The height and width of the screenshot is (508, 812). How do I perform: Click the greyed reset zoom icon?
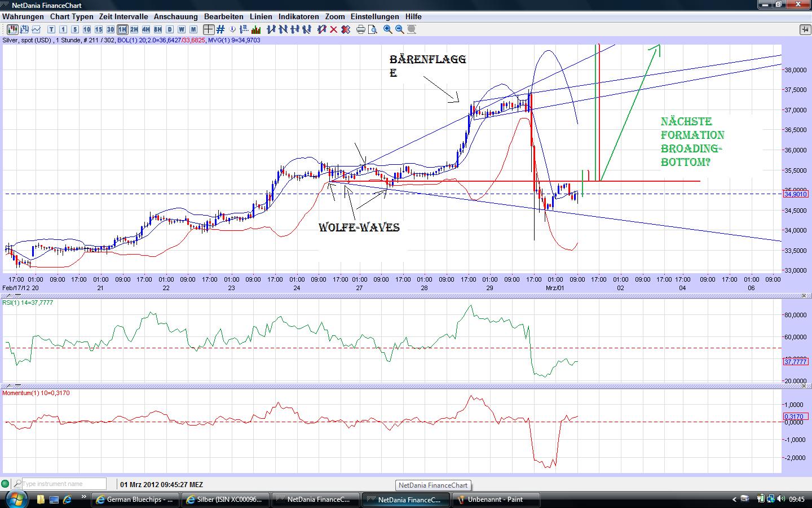click(x=412, y=29)
